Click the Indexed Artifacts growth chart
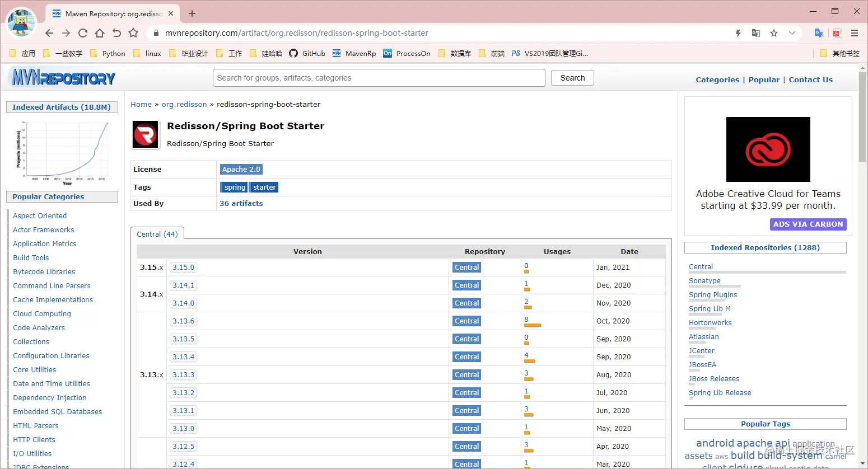 click(x=62, y=152)
